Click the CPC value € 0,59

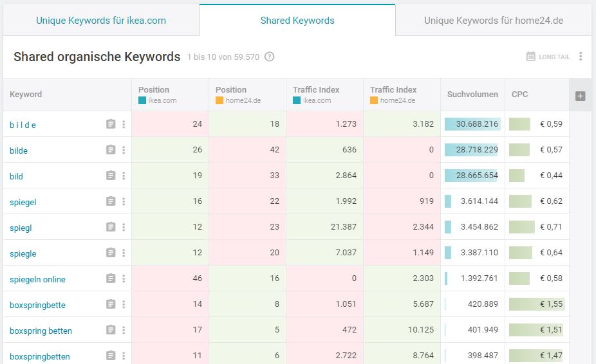point(551,124)
